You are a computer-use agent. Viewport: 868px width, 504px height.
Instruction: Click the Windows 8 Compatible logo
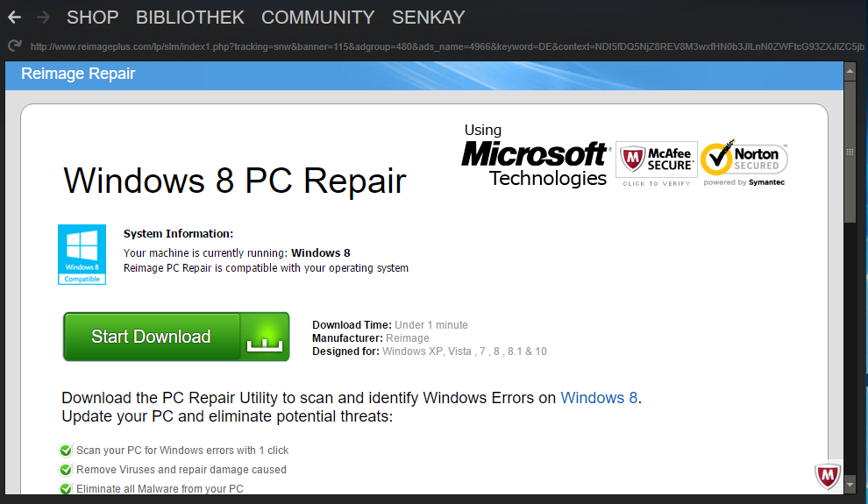82,254
